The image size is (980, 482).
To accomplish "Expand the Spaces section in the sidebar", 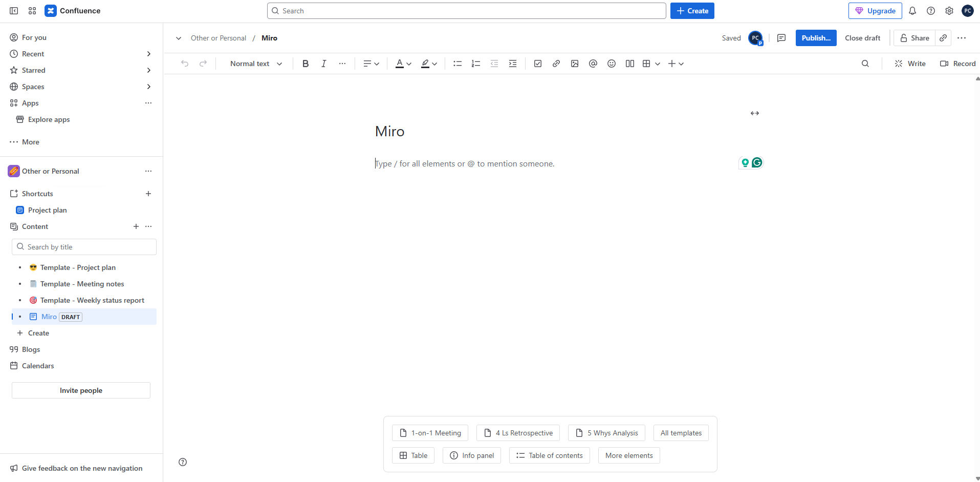I will click(148, 87).
